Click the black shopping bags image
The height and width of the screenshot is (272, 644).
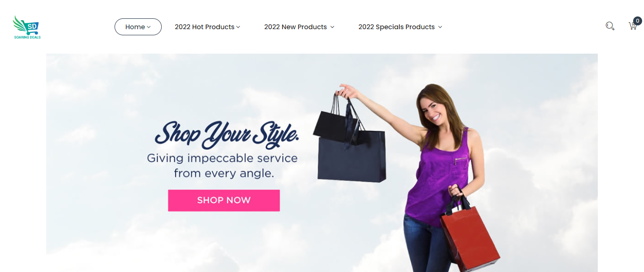[x=351, y=139]
